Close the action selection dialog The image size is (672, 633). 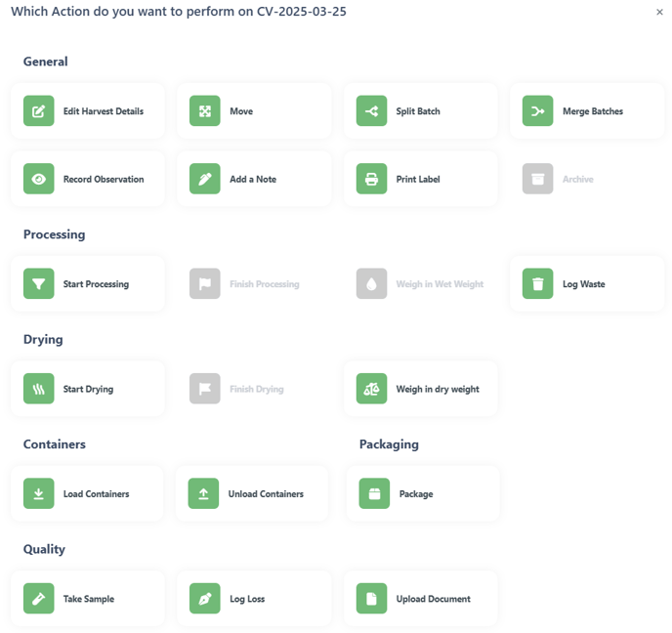pos(659,12)
